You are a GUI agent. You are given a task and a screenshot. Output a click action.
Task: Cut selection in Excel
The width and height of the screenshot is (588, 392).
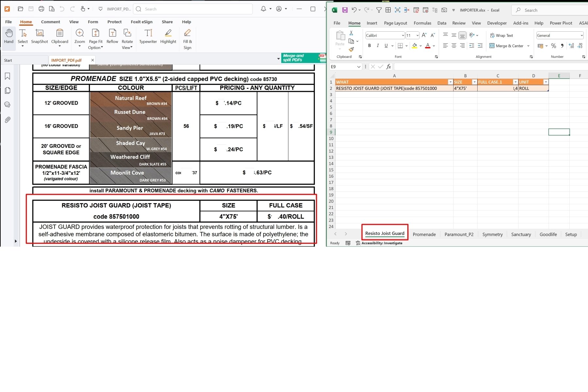pyautogui.click(x=351, y=33)
